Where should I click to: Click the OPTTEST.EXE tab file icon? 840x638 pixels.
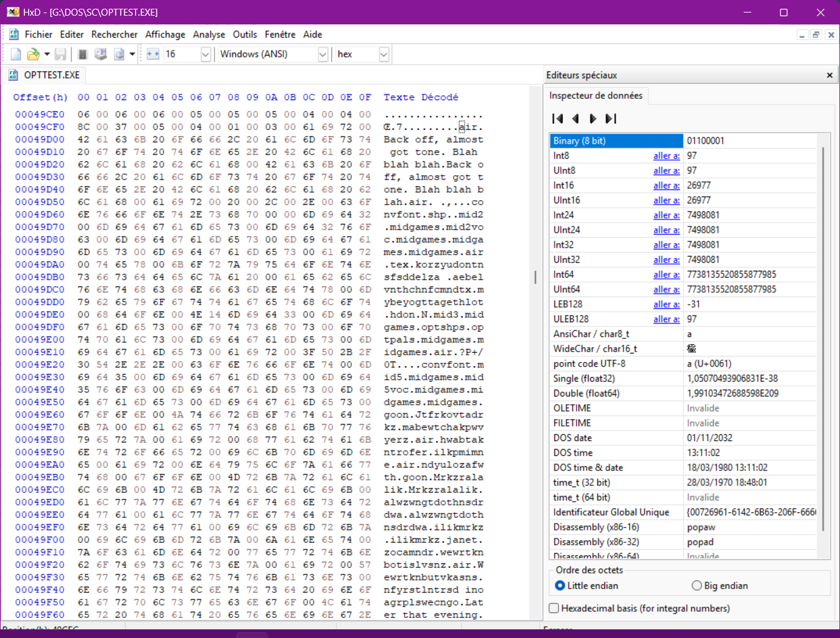coord(13,75)
